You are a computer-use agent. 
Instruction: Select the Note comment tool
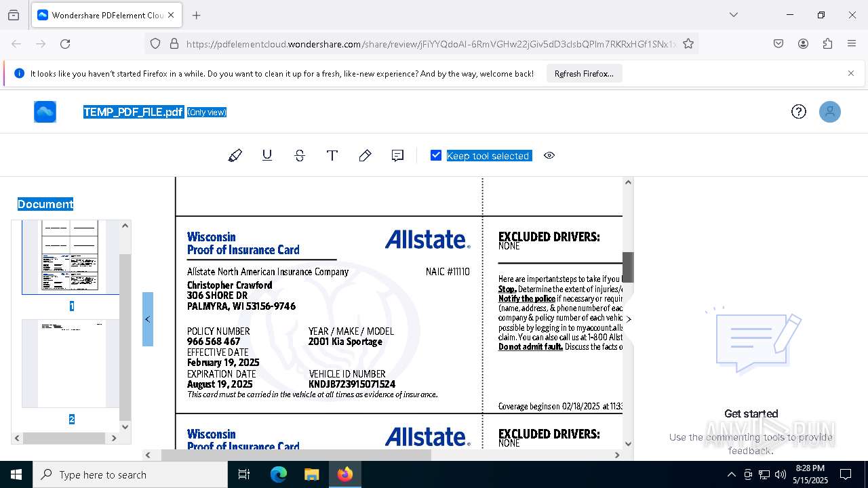(x=397, y=156)
